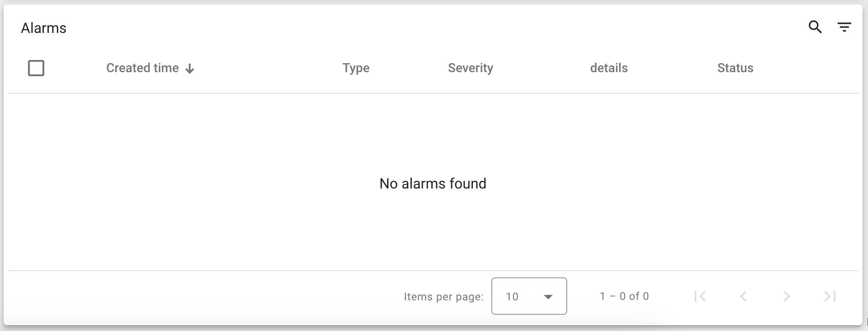Screen dimensions: 868x331
Task: Sort alarms by Type column header
Action: tap(356, 68)
